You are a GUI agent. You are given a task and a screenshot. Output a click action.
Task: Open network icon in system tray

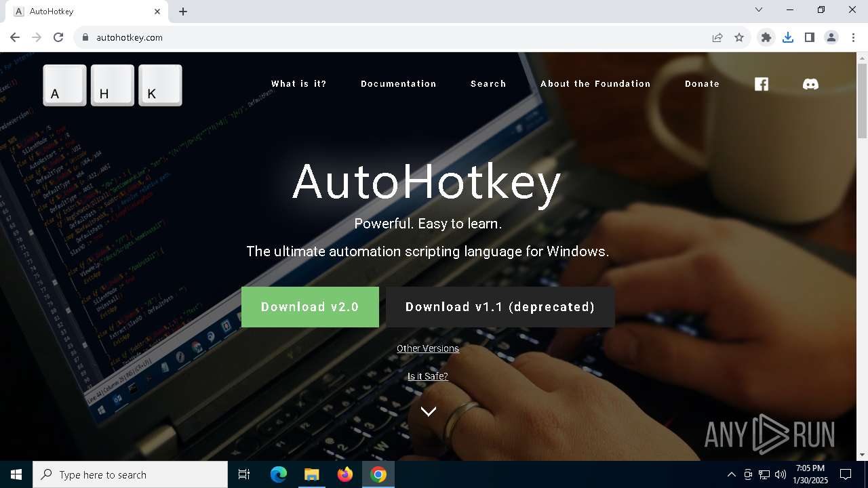tap(764, 474)
